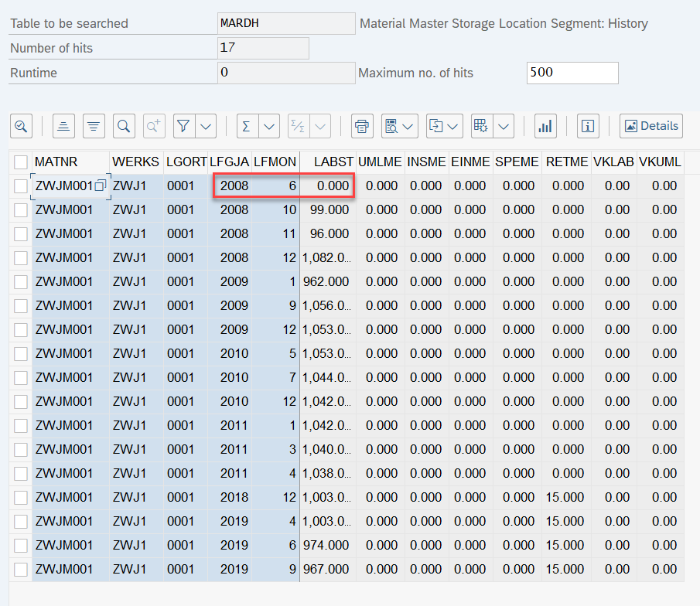Show the information icon in the toolbar

point(588,126)
